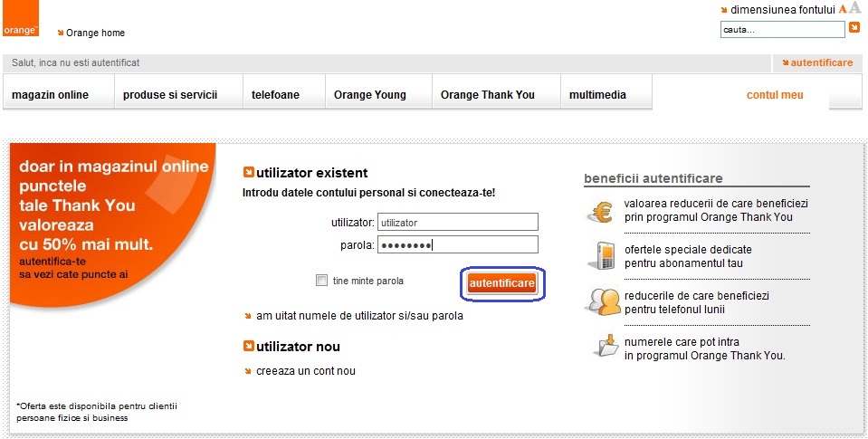This screenshot has height=439, width=868.
Task: Click ofertele speciale dedicate text
Action: click(688, 256)
